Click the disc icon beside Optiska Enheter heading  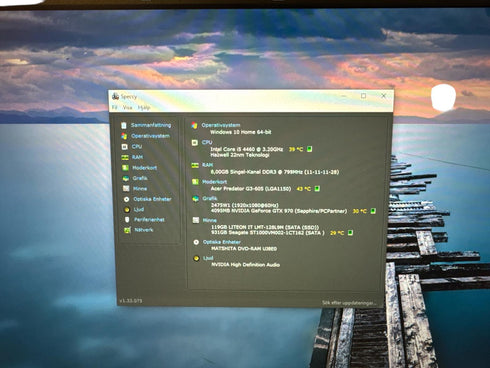pos(196,242)
